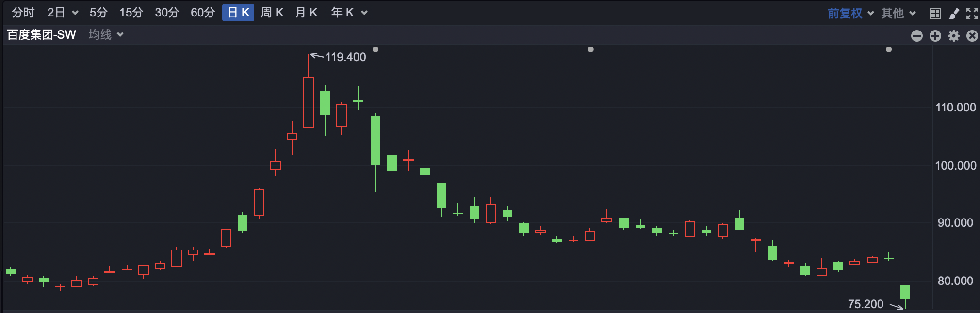Enter fullscreen chart mode
Screen dimensions: 980x313
tap(972, 14)
